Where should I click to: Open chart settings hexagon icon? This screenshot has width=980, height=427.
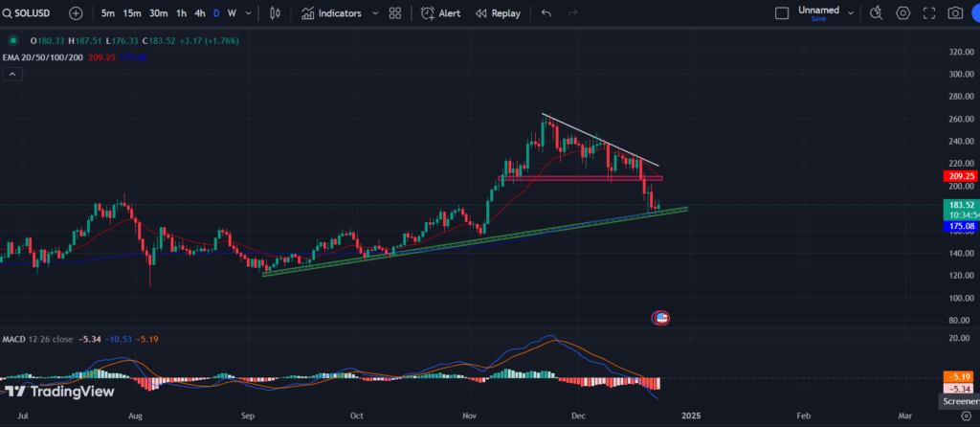click(x=903, y=13)
